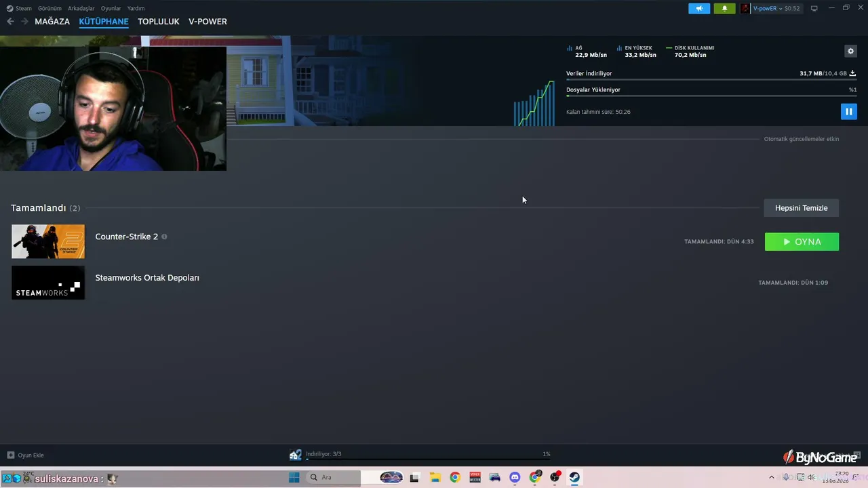
Task: Click Oyun Ekle at bottom left
Action: click(31, 455)
